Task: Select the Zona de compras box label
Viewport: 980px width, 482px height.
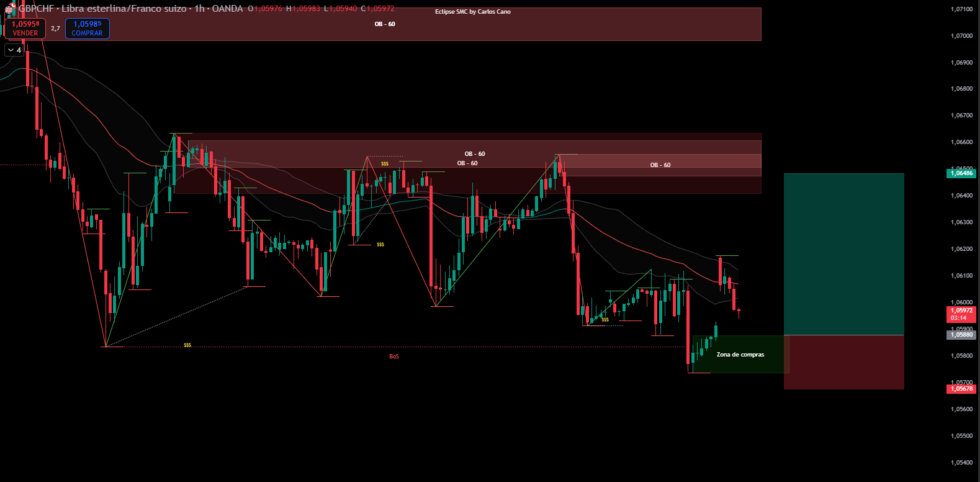Action: point(740,355)
